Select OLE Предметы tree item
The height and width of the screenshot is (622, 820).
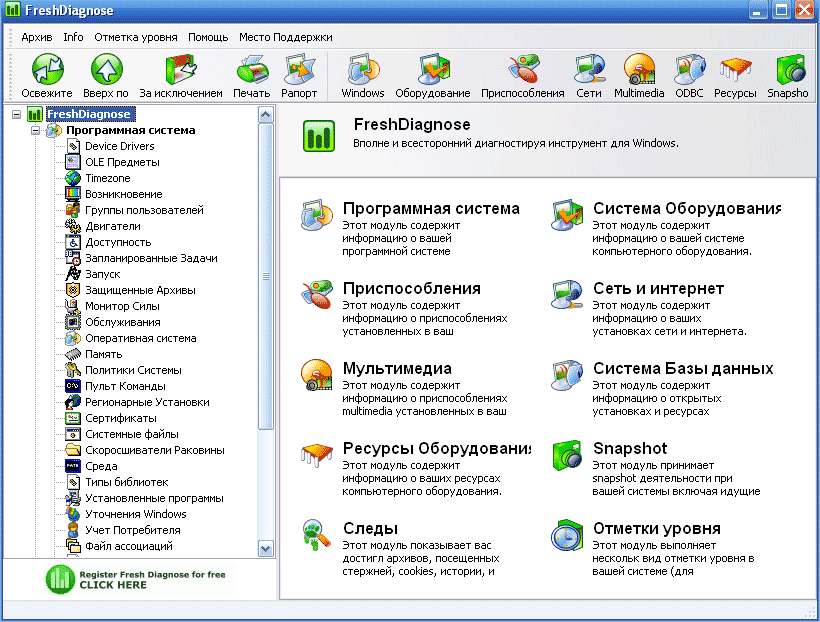122,162
